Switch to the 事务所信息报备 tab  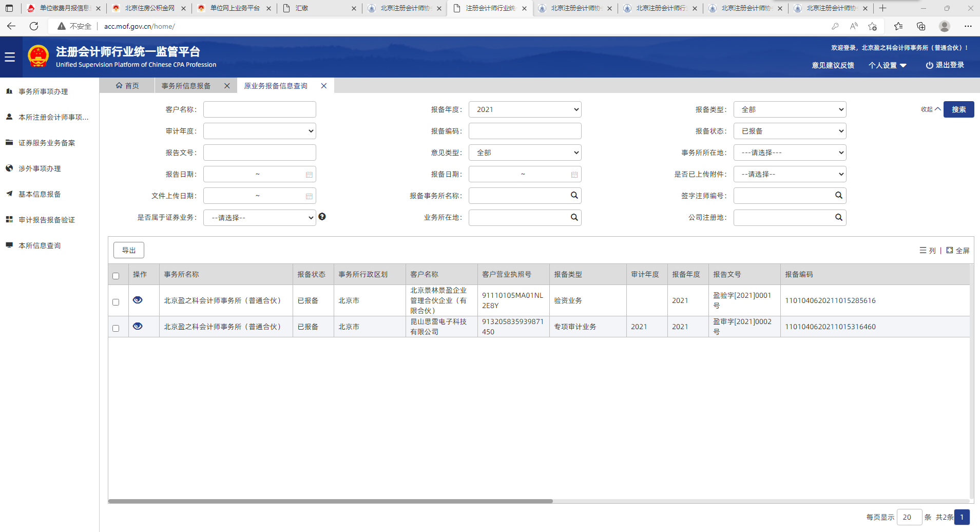(186, 86)
